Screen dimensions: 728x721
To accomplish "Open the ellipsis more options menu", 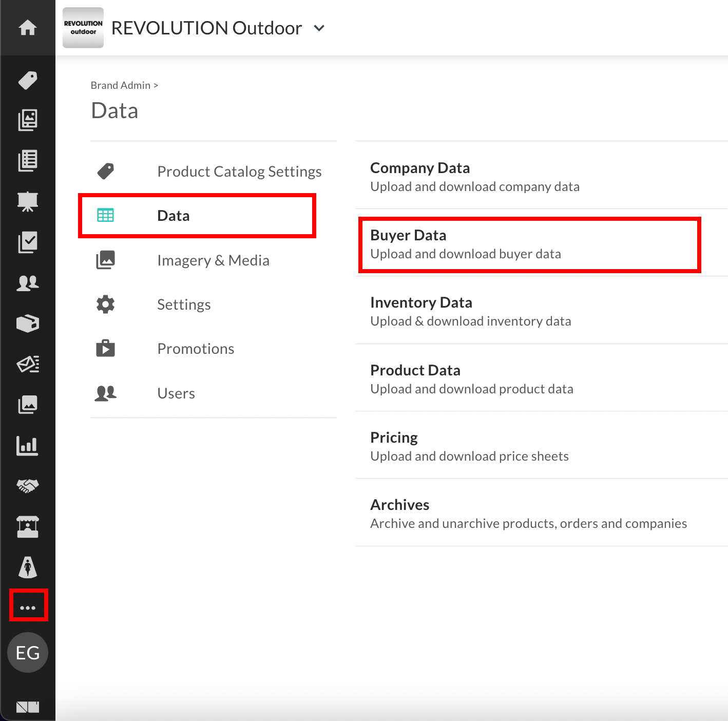I will [x=28, y=606].
